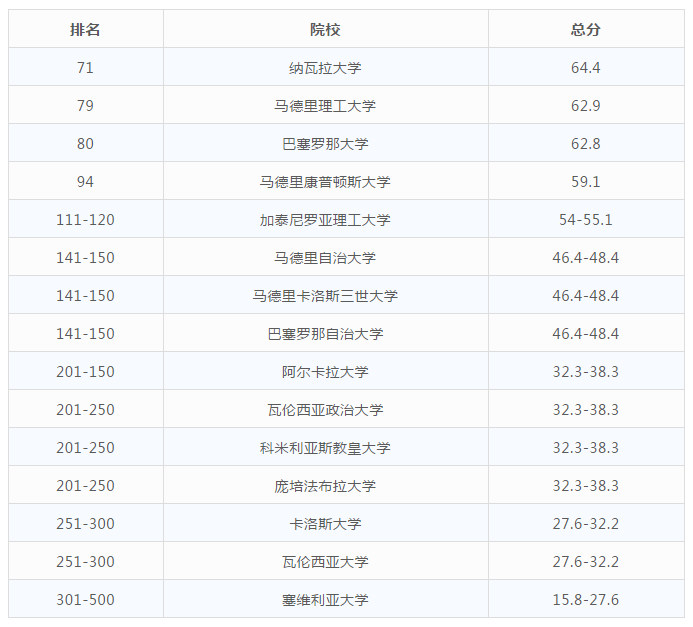
Task: Select the 塞维利亚大学 cell
Action: pos(325,600)
